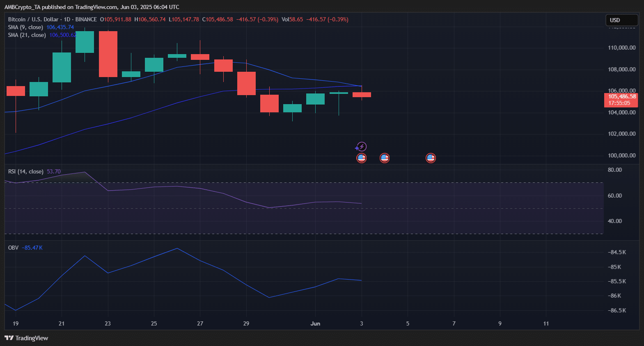The height and width of the screenshot is (346, 644).
Task: Click the 5 date label on time axis
Action: pos(408,323)
